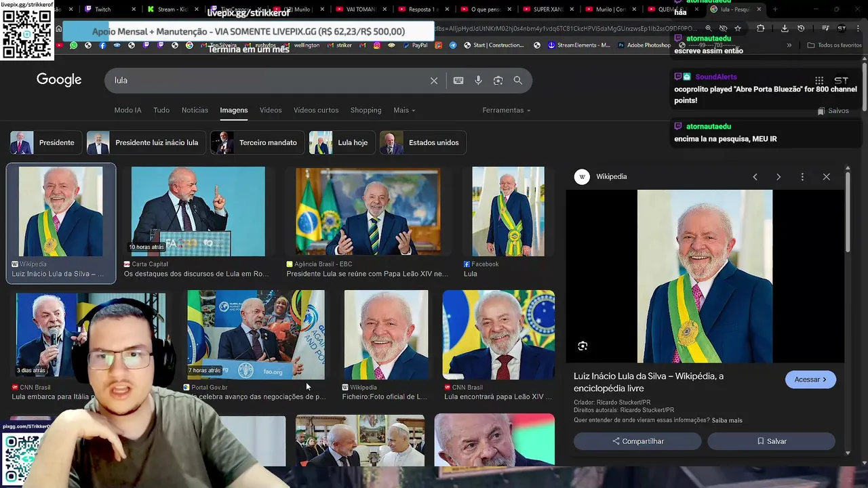This screenshot has height=488, width=868.
Task: Open the Ficheiro:Foto oficial Wikipedia thumbnail
Action: pos(386,335)
